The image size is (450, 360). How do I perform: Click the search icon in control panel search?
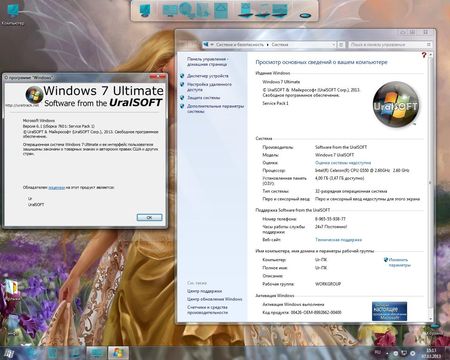[x=429, y=44]
